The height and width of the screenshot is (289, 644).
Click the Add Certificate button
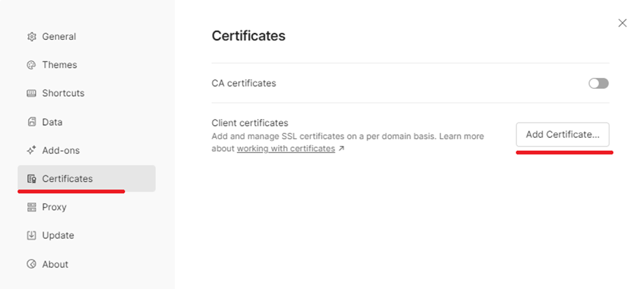tap(563, 134)
